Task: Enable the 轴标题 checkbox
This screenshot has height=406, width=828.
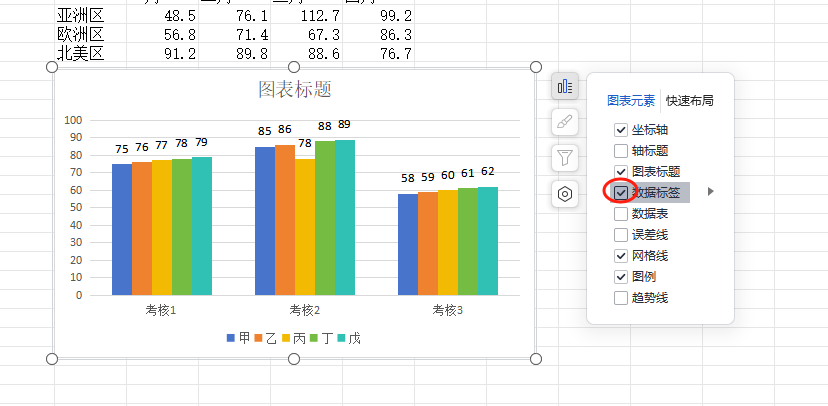Action: pos(621,151)
